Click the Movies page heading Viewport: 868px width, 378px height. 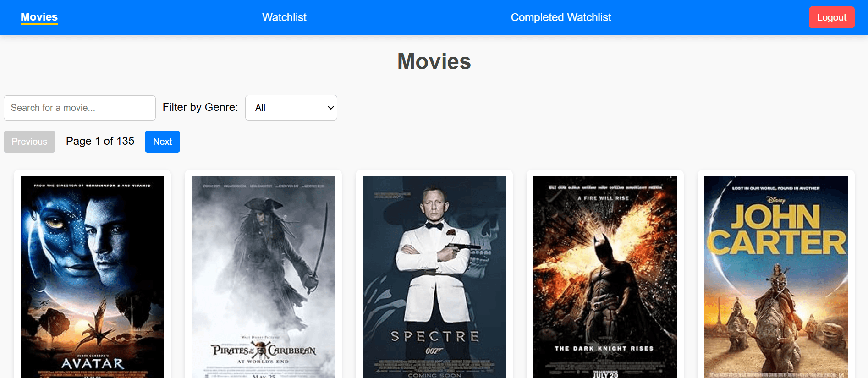click(434, 61)
